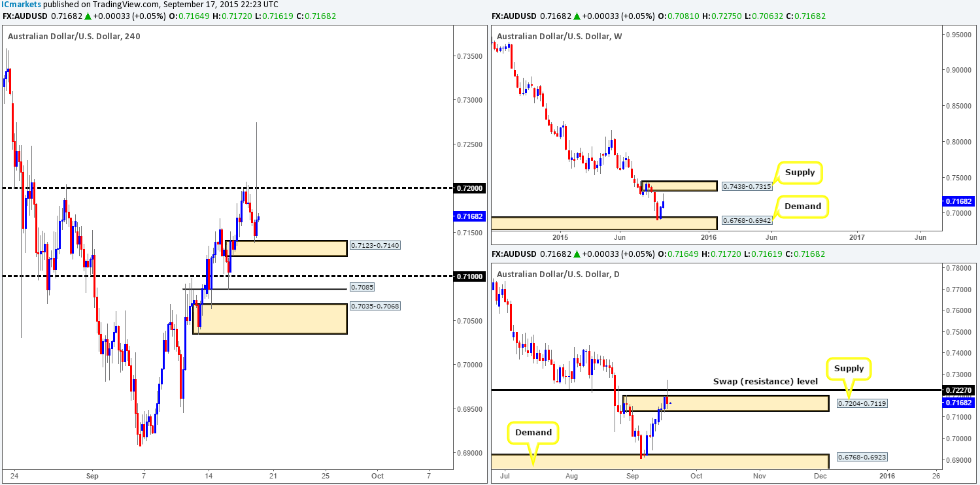Select the 0.7123-0.7140 demand rectangle on 240 chart
The image size is (980, 485).
[x=286, y=248]
